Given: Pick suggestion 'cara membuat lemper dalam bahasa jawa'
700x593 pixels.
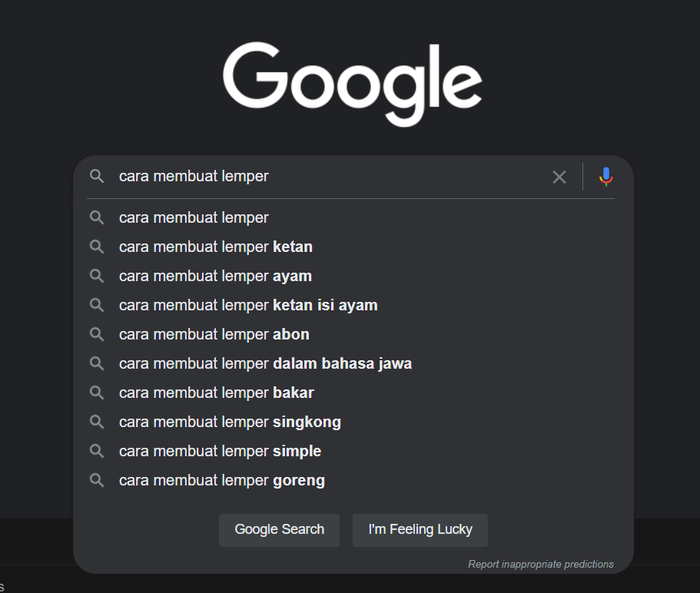Looking at the screenshot, I should click(351, 363).
